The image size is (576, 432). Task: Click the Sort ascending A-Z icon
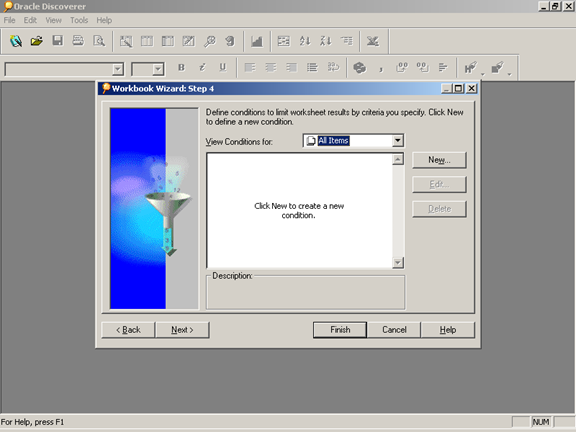(x=305, y=41)
